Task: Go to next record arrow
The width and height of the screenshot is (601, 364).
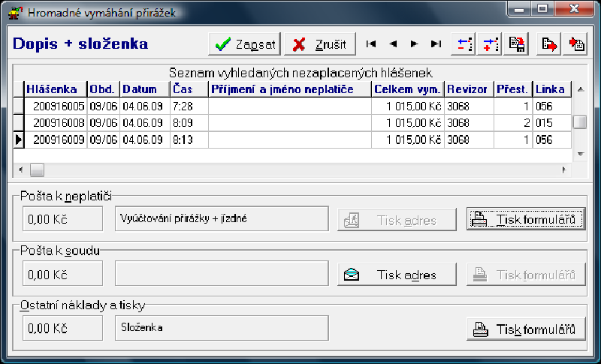Action: pos(414,44)
